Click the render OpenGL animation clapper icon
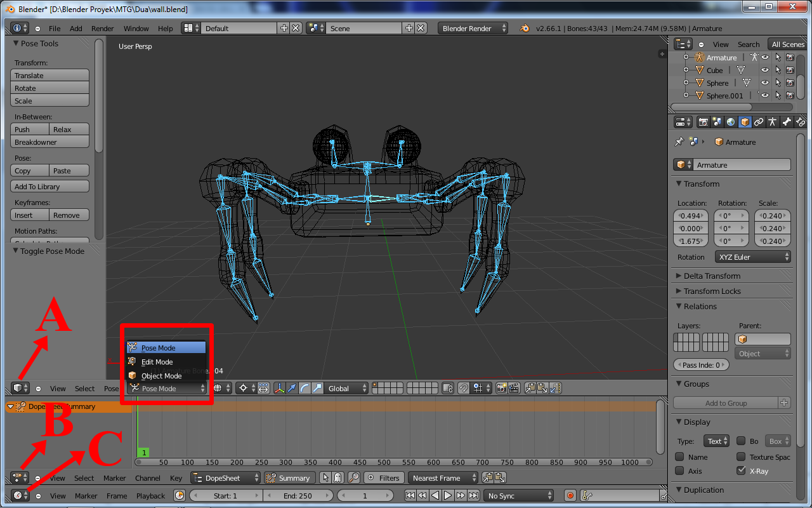The width and height of the screenshot is (812, 508). (514, 388)
